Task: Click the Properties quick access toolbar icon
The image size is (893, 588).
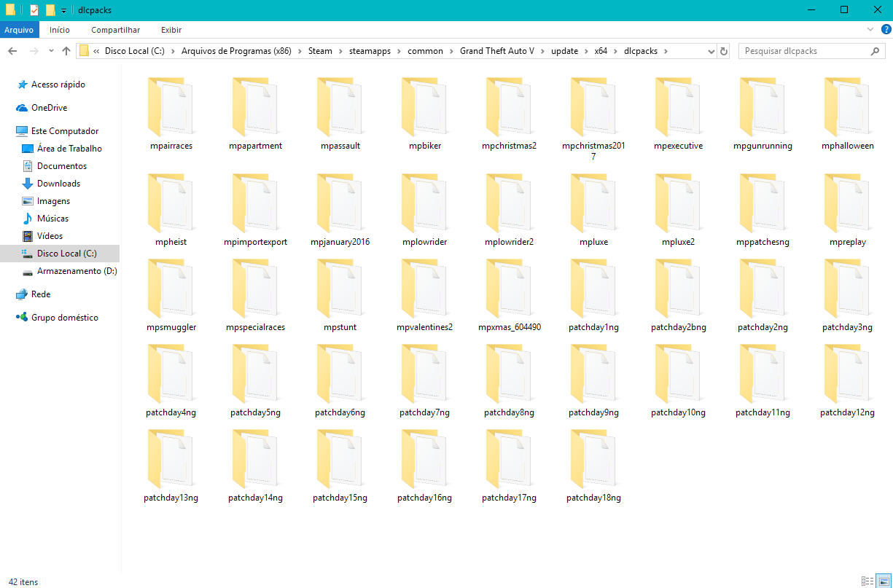Action: [34, 10]
